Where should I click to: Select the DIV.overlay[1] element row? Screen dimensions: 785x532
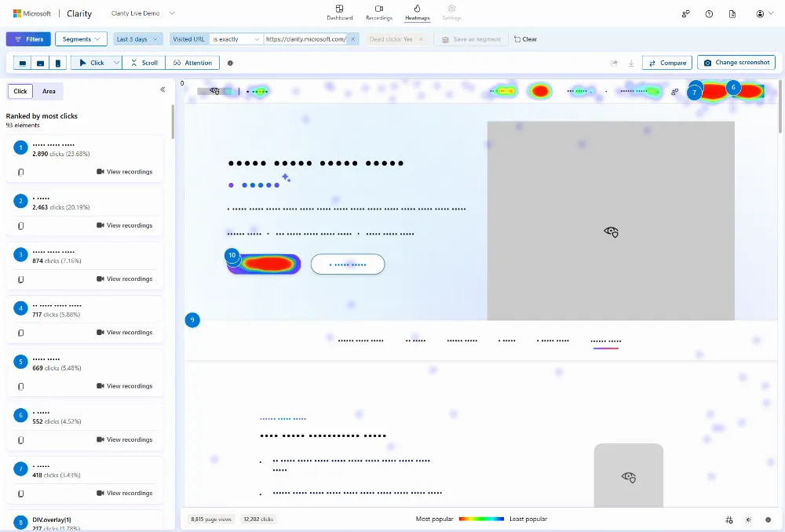[85, 521]
